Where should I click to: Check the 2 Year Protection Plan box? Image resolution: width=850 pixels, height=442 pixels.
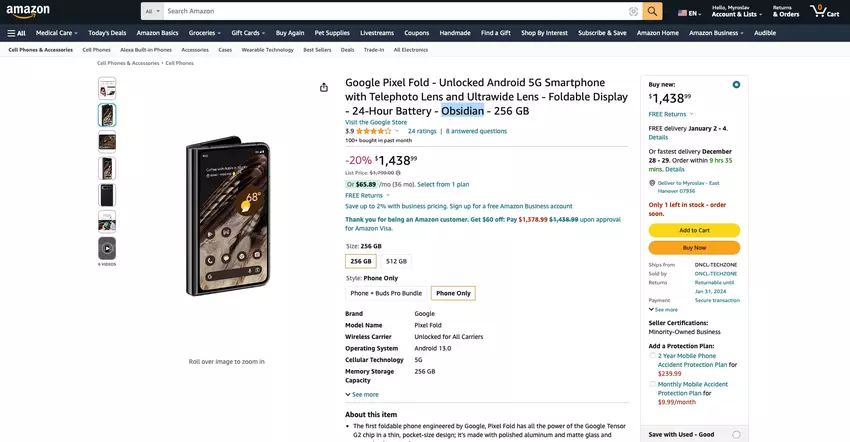click(x=653, y=355)
